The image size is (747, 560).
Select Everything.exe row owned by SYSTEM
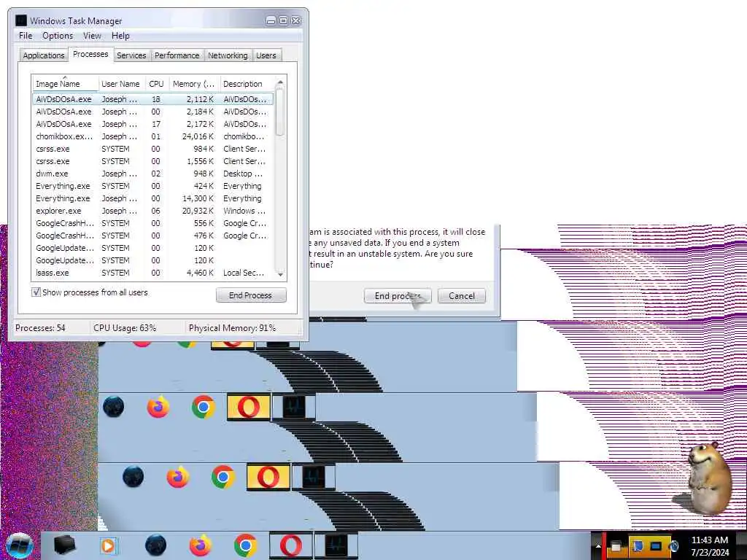tap(153, 186)
